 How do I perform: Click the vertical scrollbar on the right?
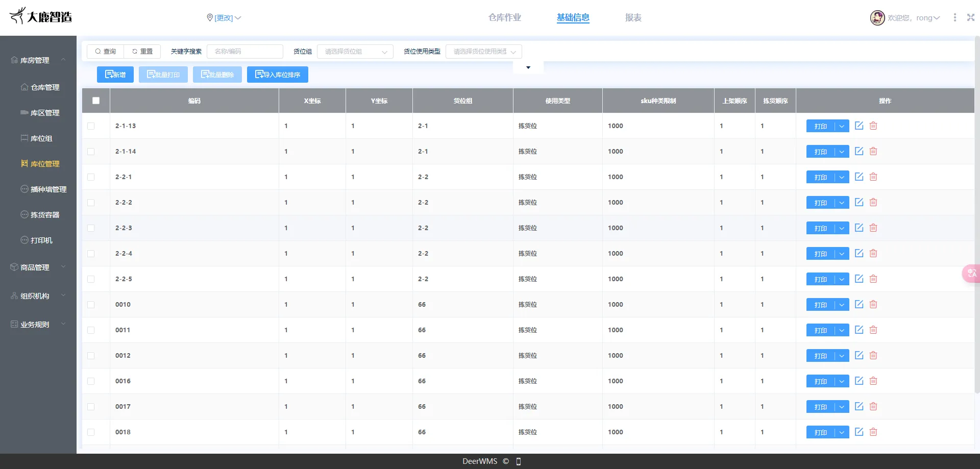(977, 214)
